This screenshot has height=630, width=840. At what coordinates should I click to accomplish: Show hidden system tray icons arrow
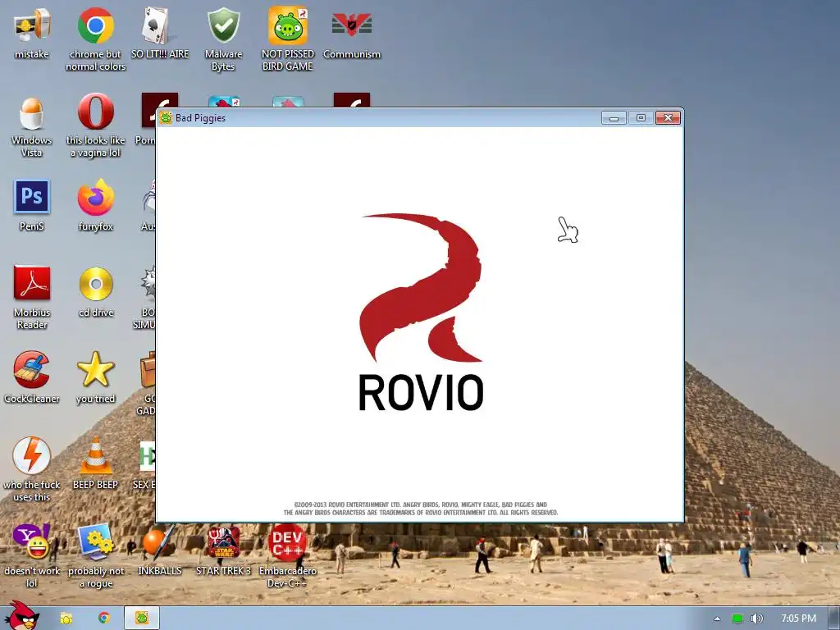(x=717, y=619)
